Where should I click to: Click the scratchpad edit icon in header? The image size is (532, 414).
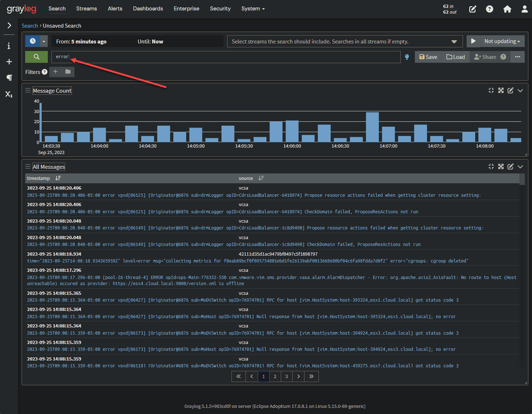click(x=472, y=9)
